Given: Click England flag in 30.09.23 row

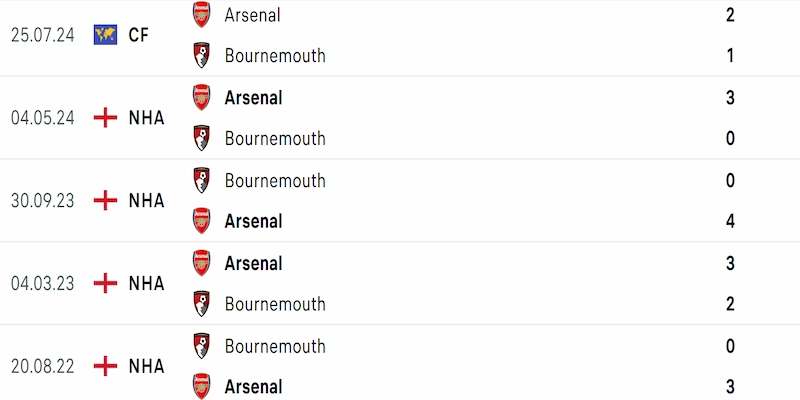Looking at the screenshot, I should pos(106,201).
